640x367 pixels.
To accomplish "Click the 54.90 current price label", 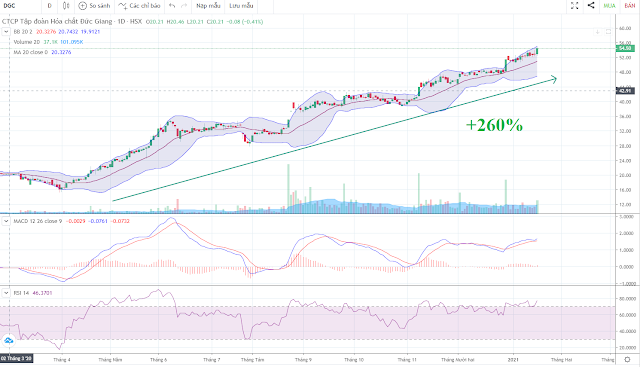I will 625,48.
